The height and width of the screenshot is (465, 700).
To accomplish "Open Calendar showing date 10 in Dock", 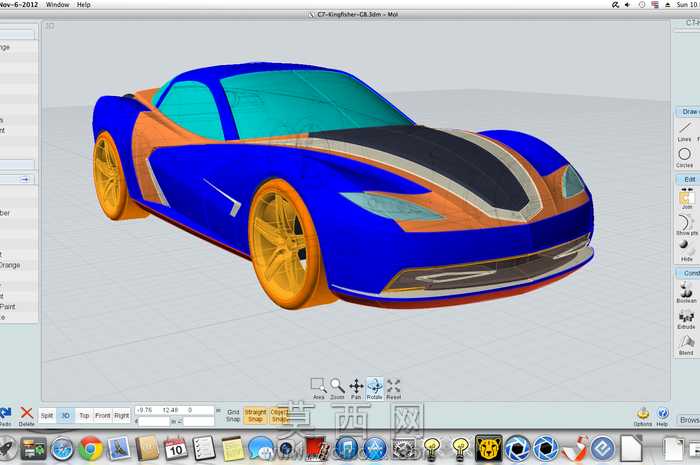I will tap(175, 448).
